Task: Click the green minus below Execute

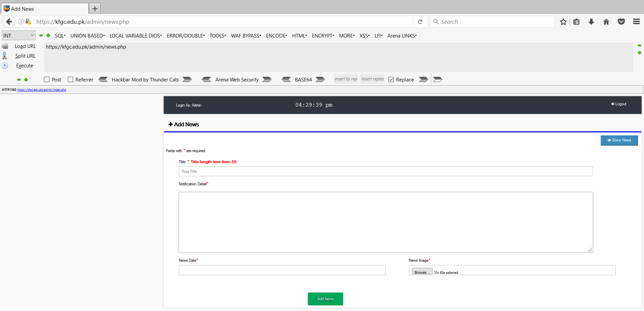Action: 19,80
